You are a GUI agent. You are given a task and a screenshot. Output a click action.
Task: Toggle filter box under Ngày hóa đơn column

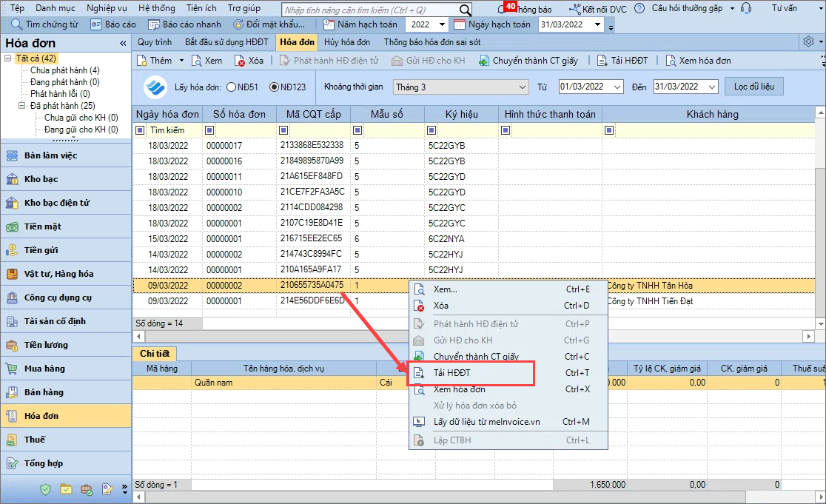pos(140,130)
